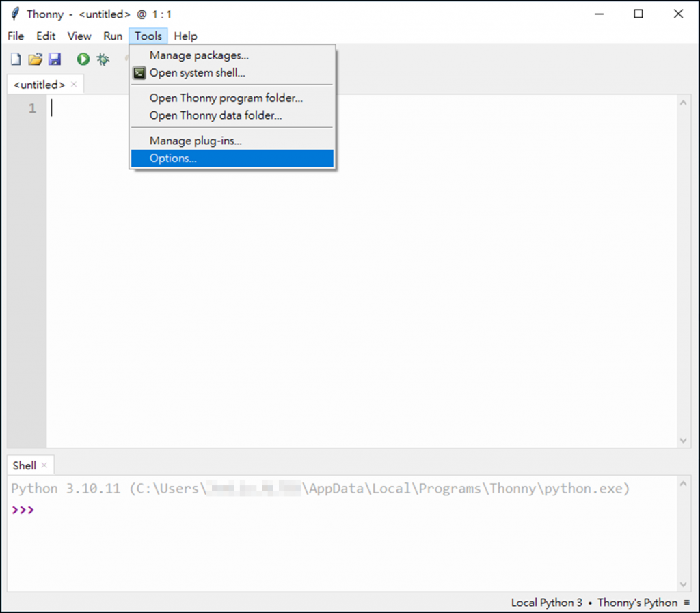
Task: Place cursor at the >>> shell prompt
Action: (x=23, y=510)
